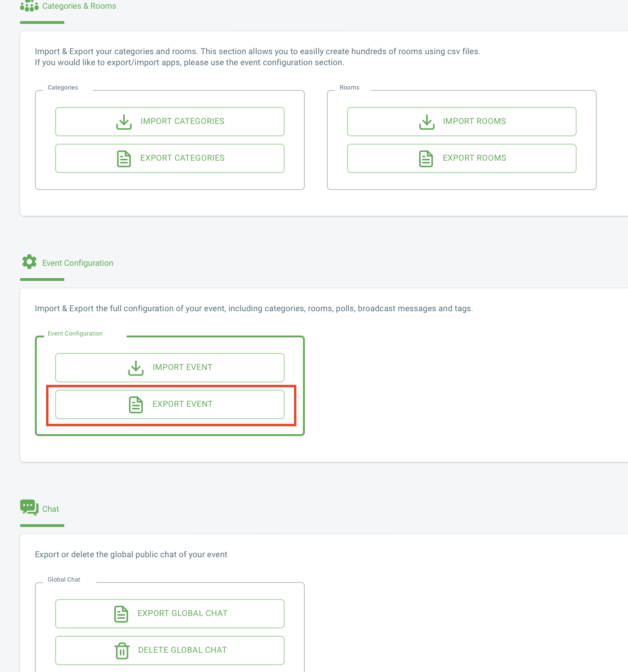Click the 'Import & Export the full configuration' description

point(254,308)
